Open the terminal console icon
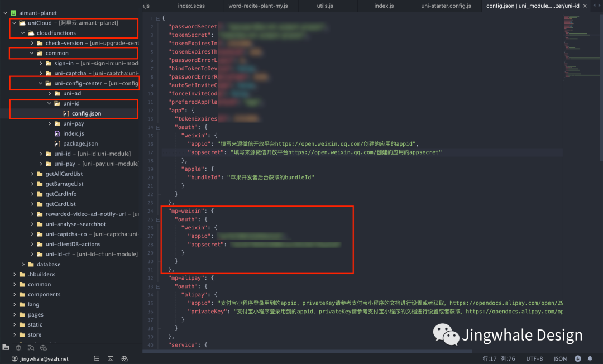This screenshot has height=364, width=603. 111,358
